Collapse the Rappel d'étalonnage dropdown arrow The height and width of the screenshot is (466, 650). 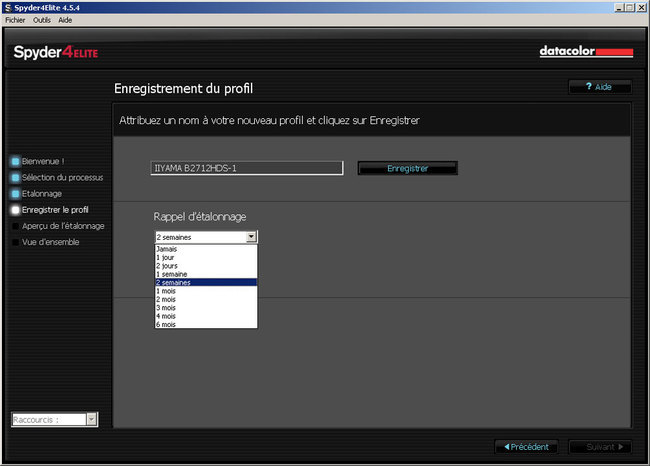tap(251, 237)
